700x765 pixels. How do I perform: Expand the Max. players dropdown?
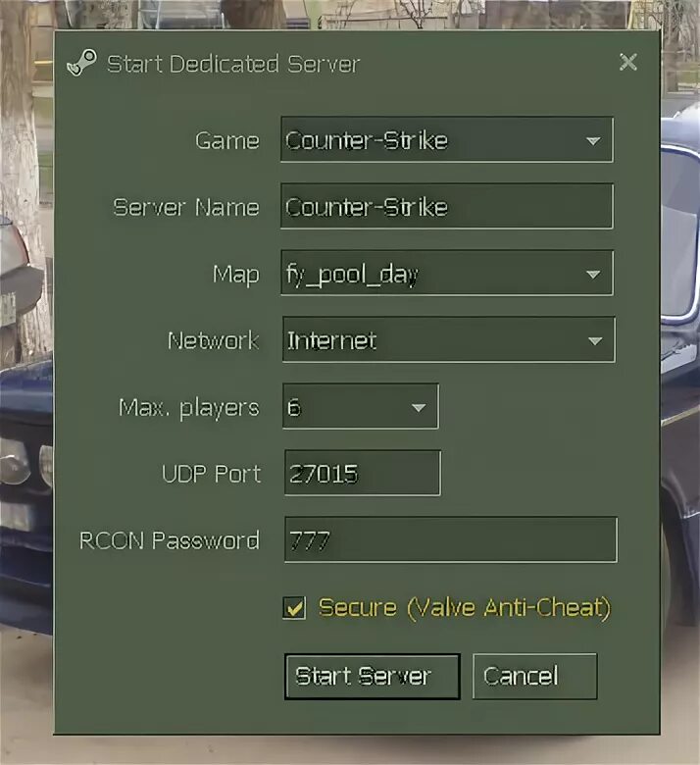[361, 406]
